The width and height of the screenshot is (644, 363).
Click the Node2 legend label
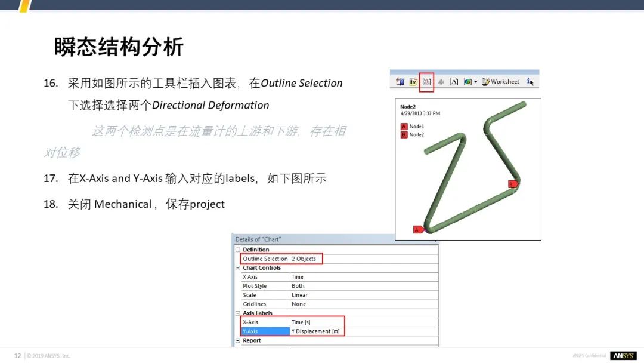click(416, 134)
